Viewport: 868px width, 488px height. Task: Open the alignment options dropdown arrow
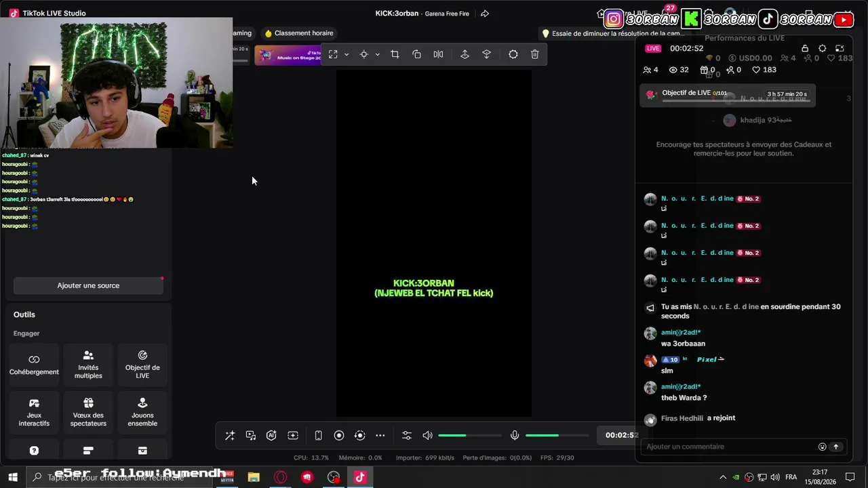click(377, 54)
